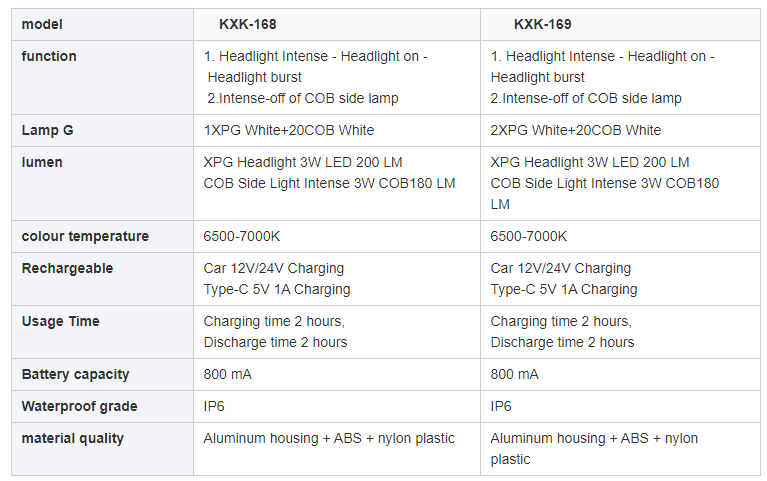
Task: Click the 800 mA value under KXK-168
Action: [x=228, y=374]
